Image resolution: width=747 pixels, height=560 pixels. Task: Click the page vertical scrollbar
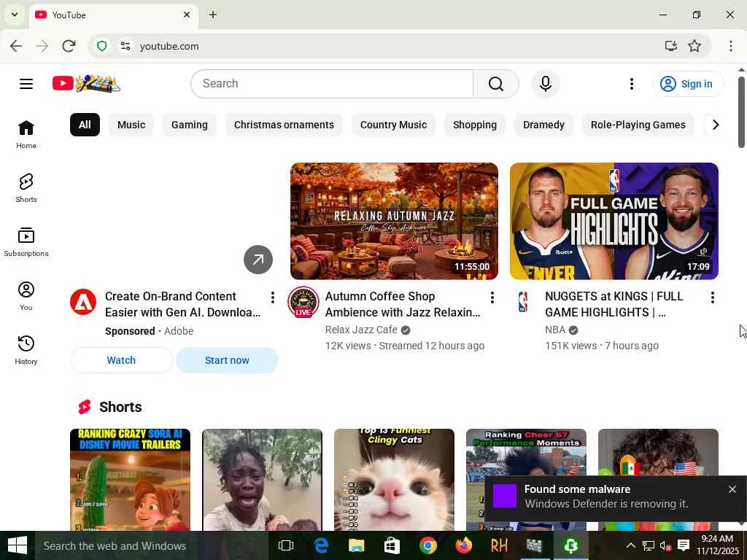coord(741,112)
